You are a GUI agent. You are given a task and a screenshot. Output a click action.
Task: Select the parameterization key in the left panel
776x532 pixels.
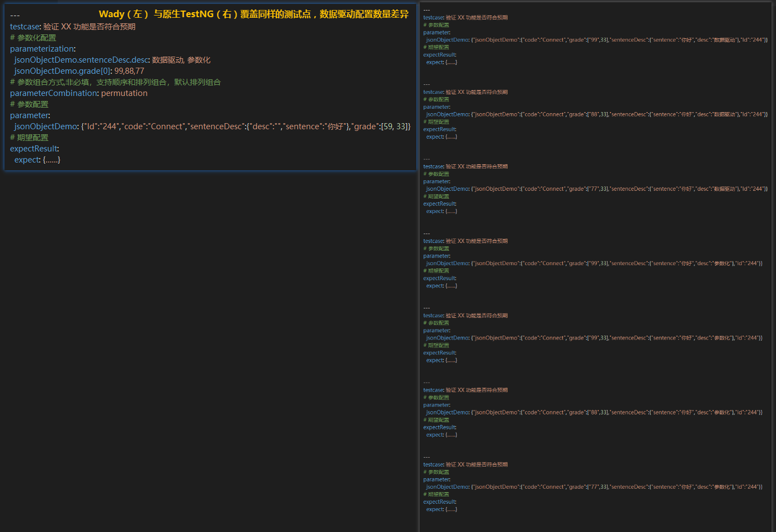coord(43,49)
